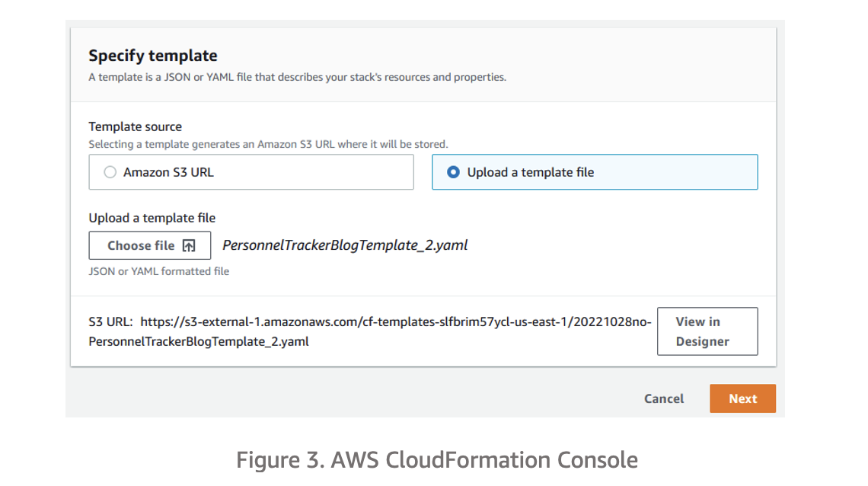This screenshot has height=486, width=868.
Task: Click the Template source label
Action: 136,126
